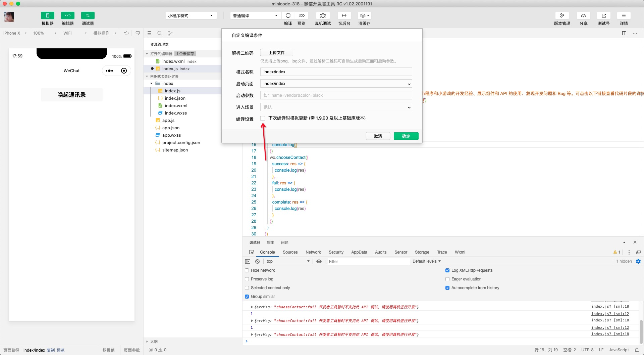Open the explorer list icon
Screen dimensions: 644x355
[x=149, y=33]
